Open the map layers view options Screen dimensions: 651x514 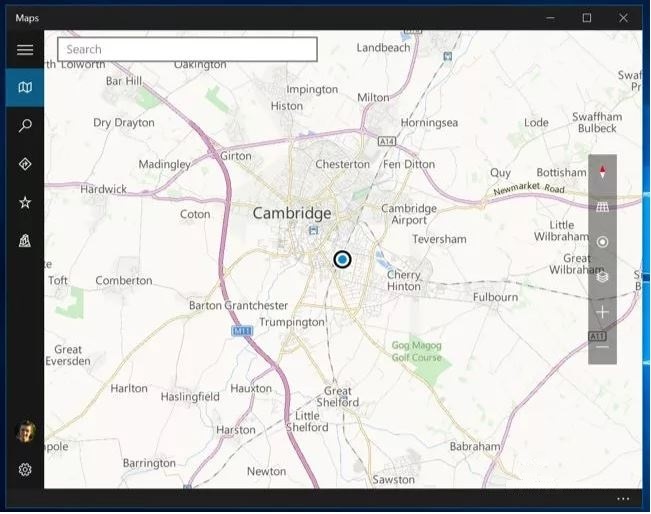[x=602, y=277]
